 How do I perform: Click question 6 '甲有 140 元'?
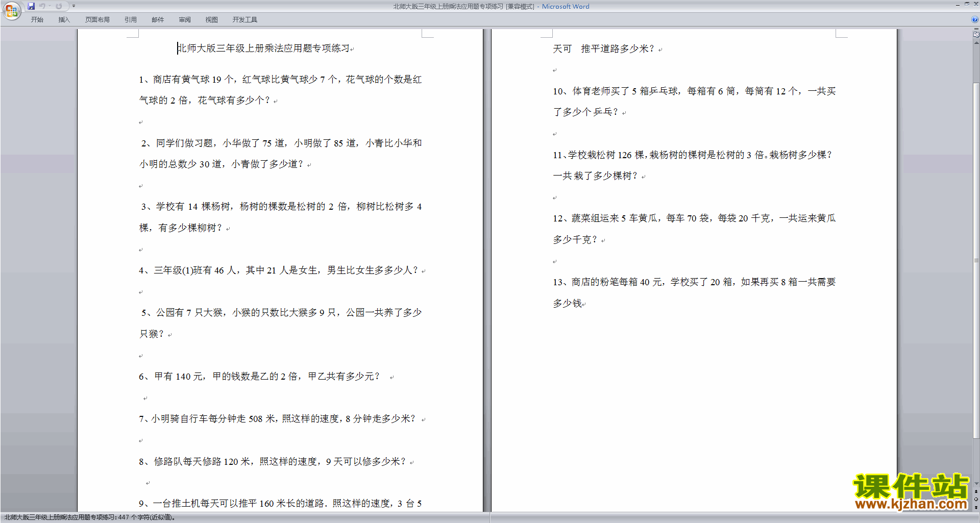pyautogui.click(x=259, y=377)
